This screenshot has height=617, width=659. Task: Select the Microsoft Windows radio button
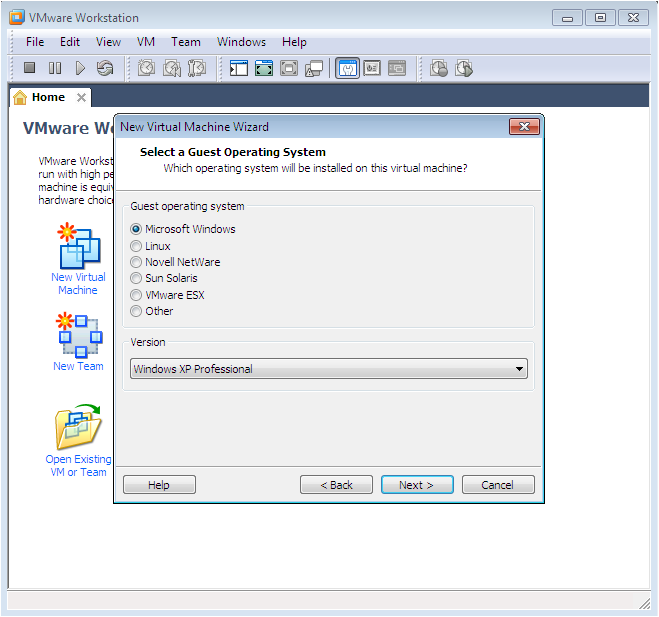coord(136,229)
